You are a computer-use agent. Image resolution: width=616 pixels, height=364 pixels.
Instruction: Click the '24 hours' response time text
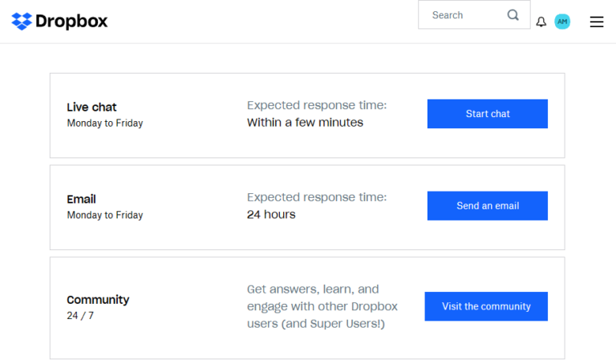(271, 215)
